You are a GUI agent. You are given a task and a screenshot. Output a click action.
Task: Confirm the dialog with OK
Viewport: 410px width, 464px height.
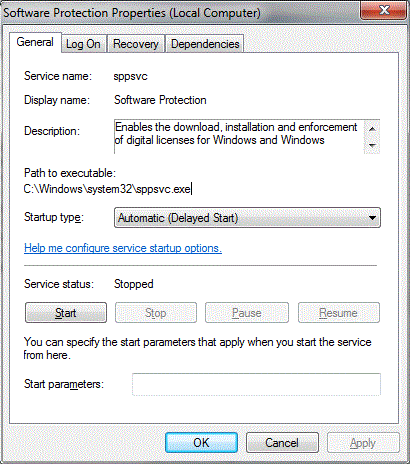(201, 443)
